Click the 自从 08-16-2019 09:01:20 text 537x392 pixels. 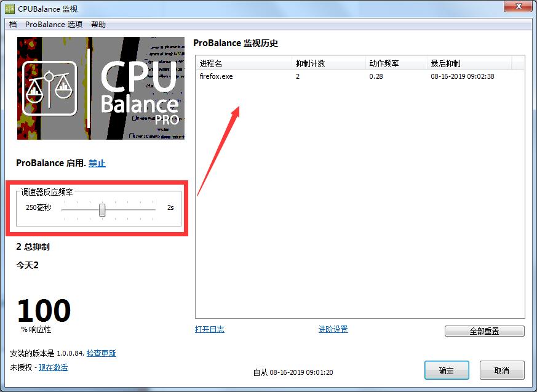click(293, 372)
